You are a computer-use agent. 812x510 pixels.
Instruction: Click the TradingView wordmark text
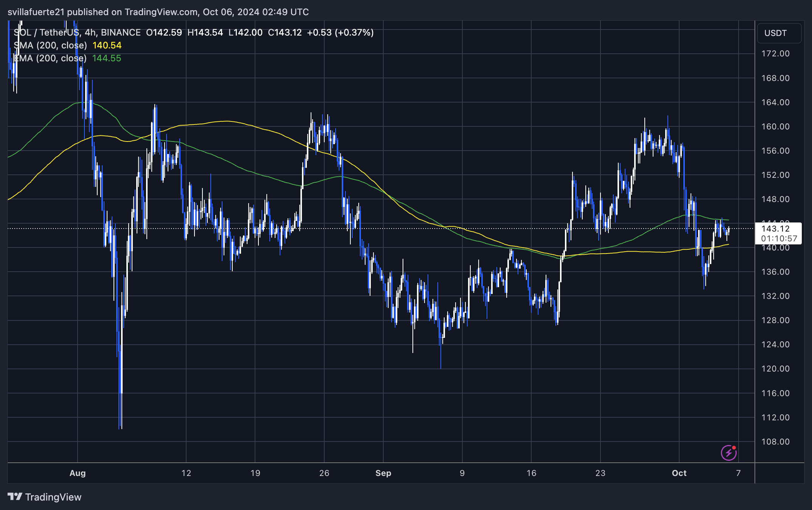(53, 497)
